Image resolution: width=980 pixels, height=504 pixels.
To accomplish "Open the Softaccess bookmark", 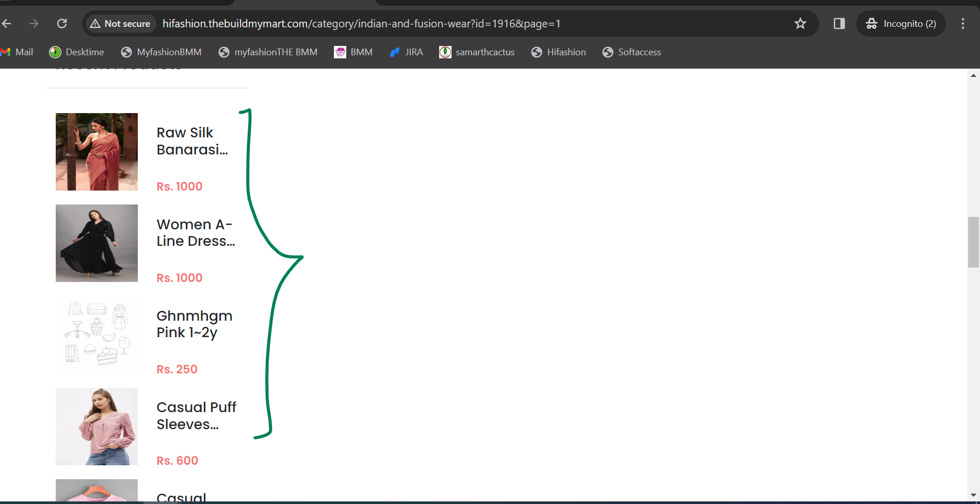I will pyautogui.click(x=632, y=52).
